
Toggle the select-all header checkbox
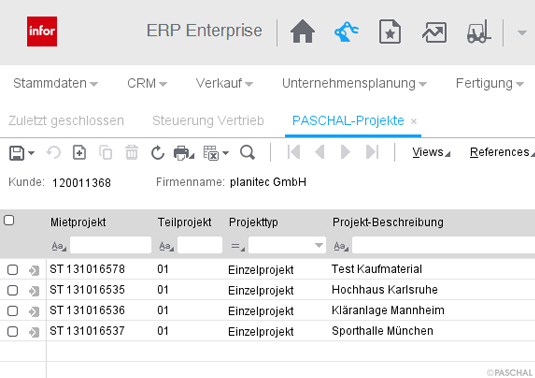(9, 220)
